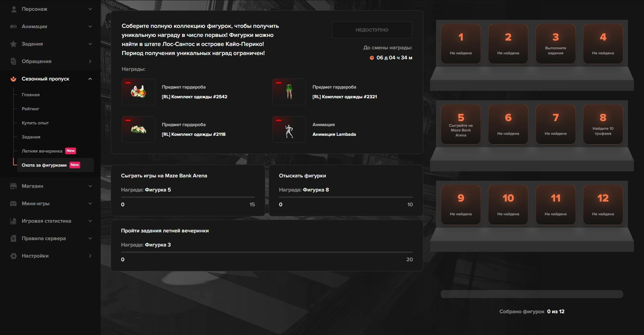Expand the Магазин dropdown chevron
This screenshot has height=335, width=644.
[x=90, y=186]
